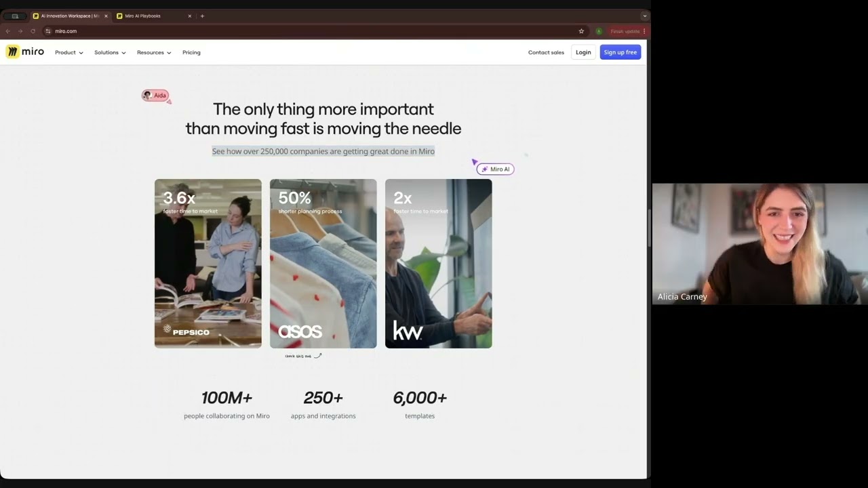Click the browser back arrow
Viewport: 868px width, 488px height.
[7, 31]
